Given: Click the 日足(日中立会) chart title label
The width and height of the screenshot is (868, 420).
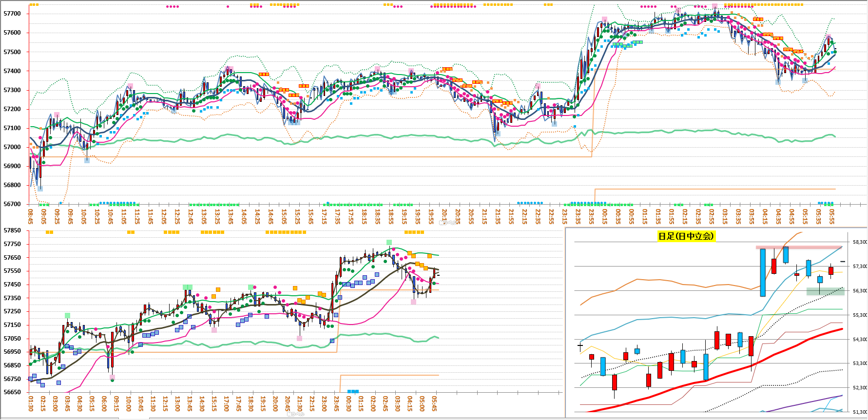Looking at the screenshot, I should point(686,236).
